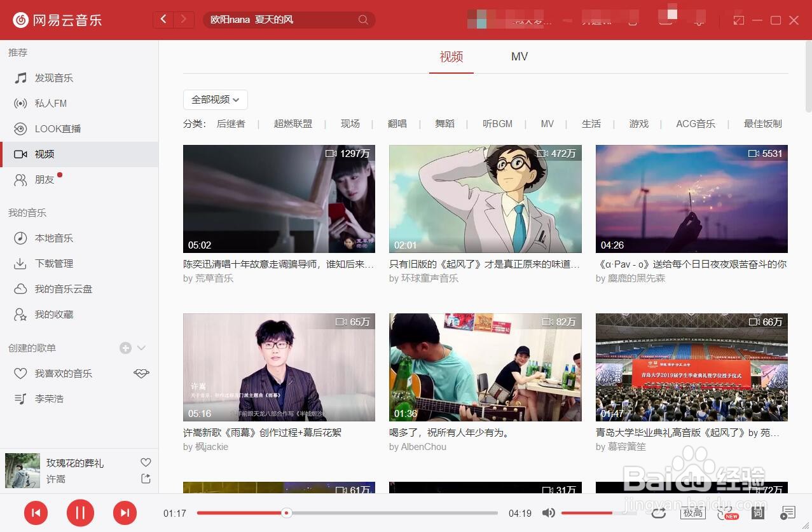
Task: Filter by 听BGM category
Action: (498, 124)
